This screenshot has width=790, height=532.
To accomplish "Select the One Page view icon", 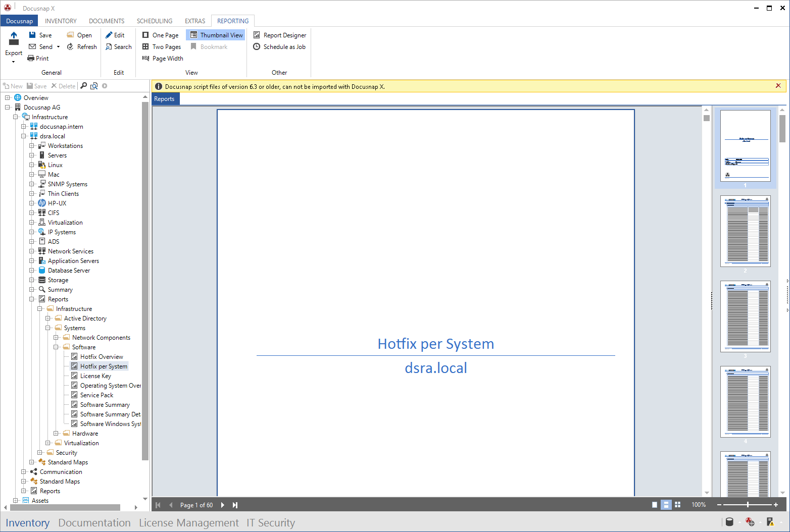I will point(145,35).
